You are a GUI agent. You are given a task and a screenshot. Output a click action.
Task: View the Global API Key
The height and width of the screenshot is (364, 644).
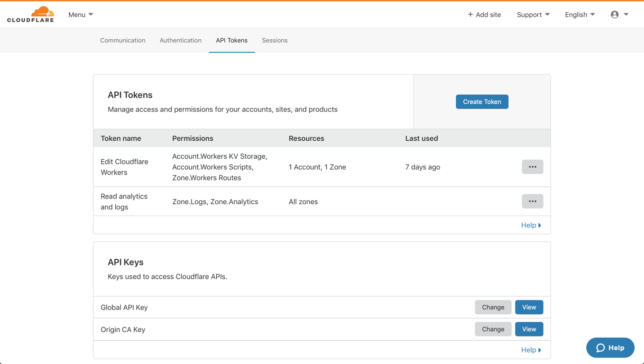click(x=529, y=307)
